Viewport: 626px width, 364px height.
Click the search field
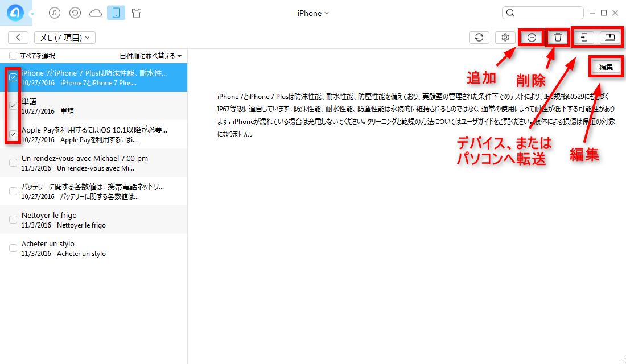tap(543, 13)
